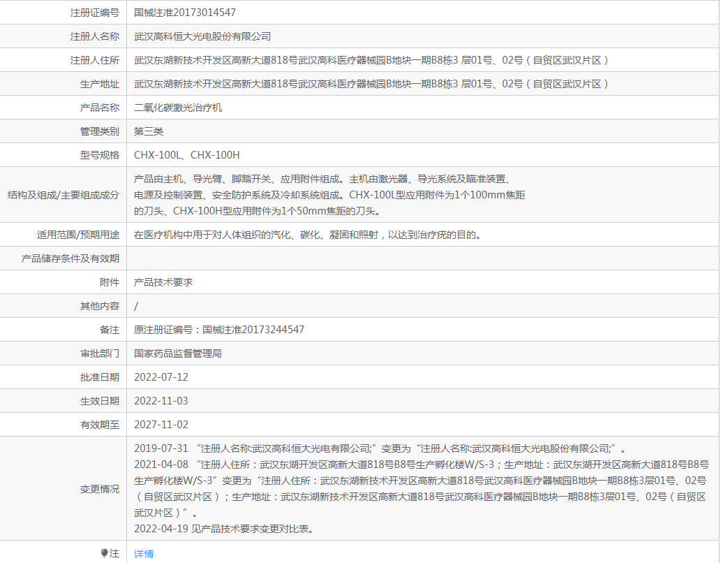Click the 附件 label
The height and width of the screenshot is (563, 728).
[109, 282]
